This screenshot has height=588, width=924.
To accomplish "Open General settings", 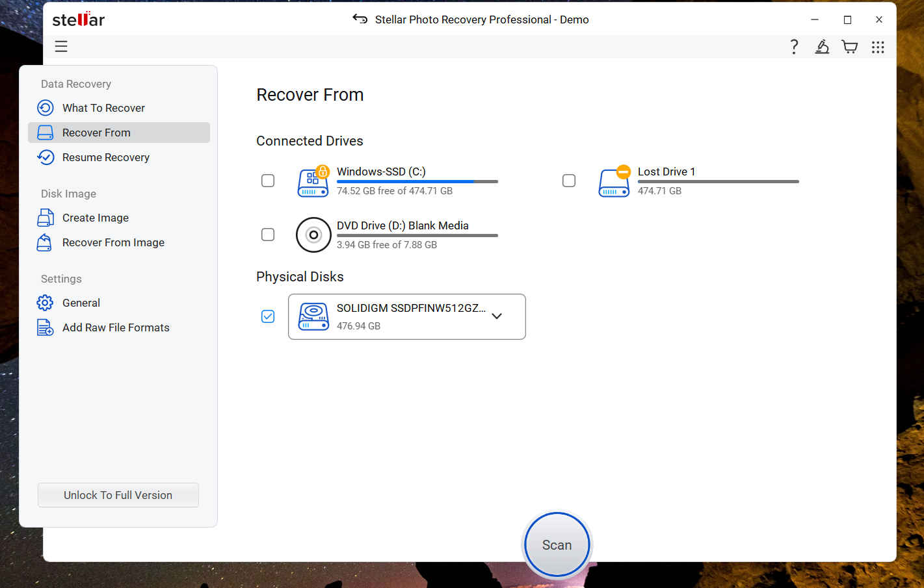I will [x=119, y=303].
